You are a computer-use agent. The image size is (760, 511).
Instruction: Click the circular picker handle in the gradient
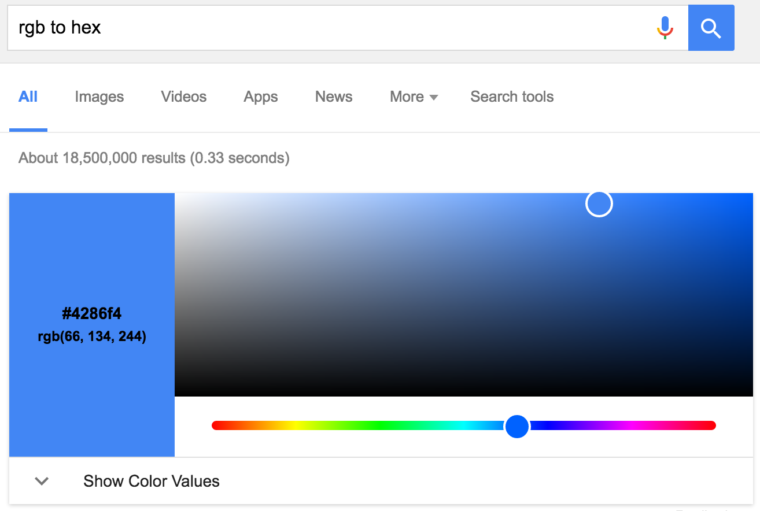click(x=599, y=204)
